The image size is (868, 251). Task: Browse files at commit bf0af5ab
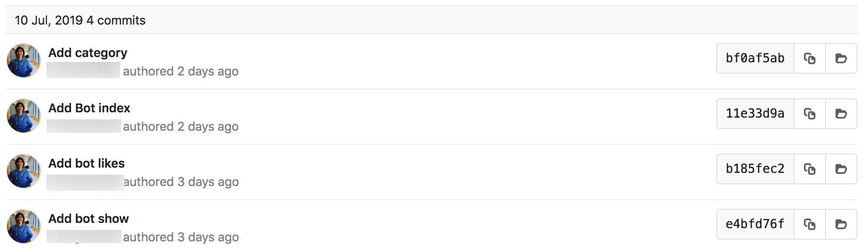click(x=841, y=58)
